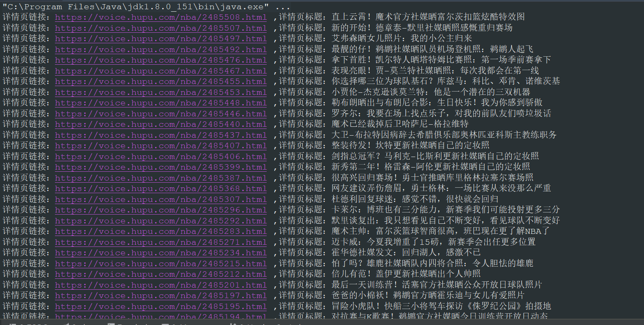644x325 pixels.
Task: Open the hupu link nba/2485508.html
Action: point(161,17)
